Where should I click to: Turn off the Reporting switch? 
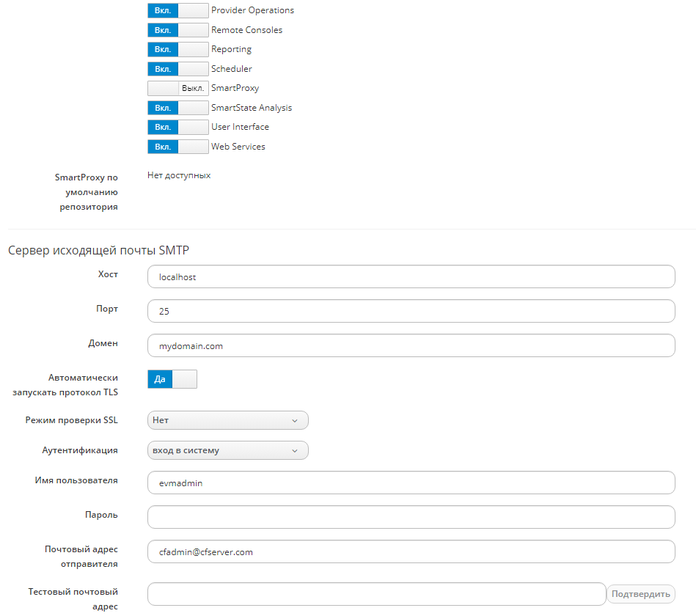click(x=178, y=49)
